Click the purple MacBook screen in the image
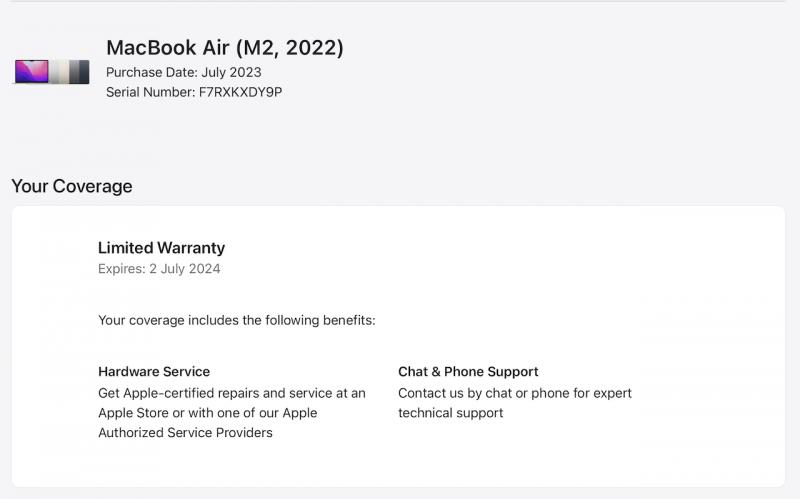The height and width of the screenshot is (499, 800). click(x=31, y=71)
